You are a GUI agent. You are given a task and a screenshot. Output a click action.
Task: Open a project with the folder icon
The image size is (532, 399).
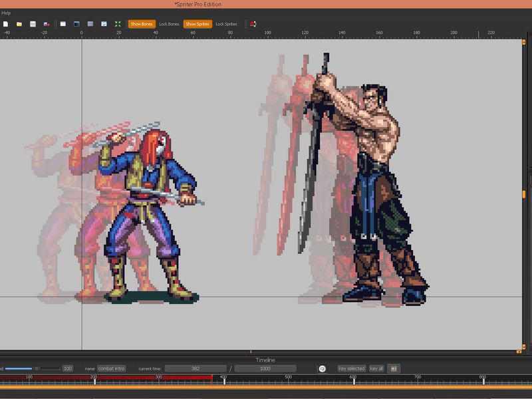pos(19,24)
